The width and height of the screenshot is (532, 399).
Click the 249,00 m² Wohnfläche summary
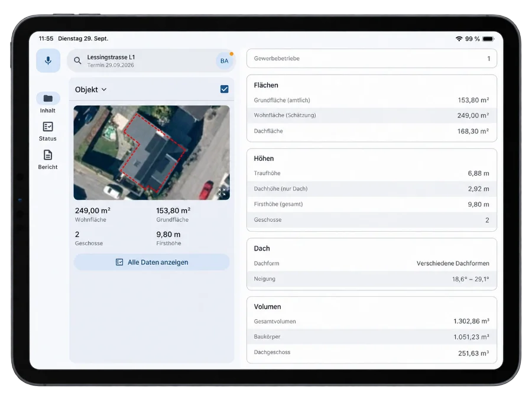pos(93,215)
